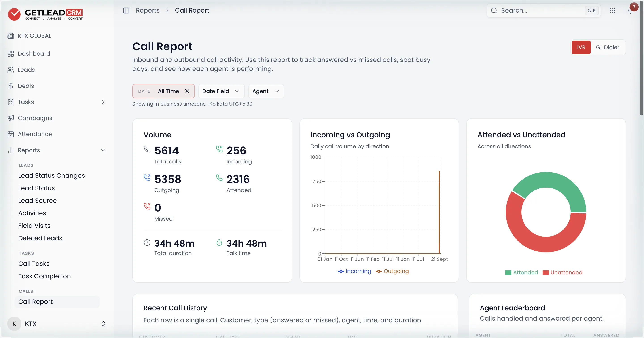Open the All Time date filter
This screenshot has width=644, height=338.
[x=163, y=91]
